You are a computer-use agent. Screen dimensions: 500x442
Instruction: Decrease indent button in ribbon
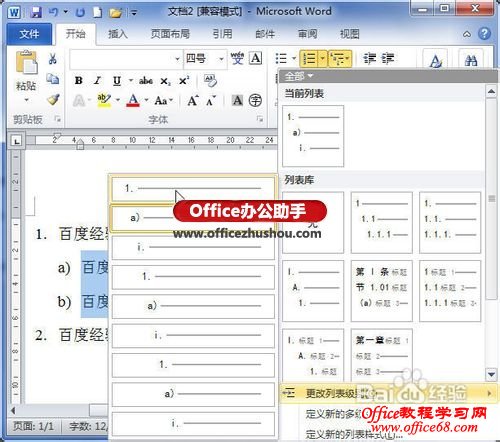tap(370, 59)
